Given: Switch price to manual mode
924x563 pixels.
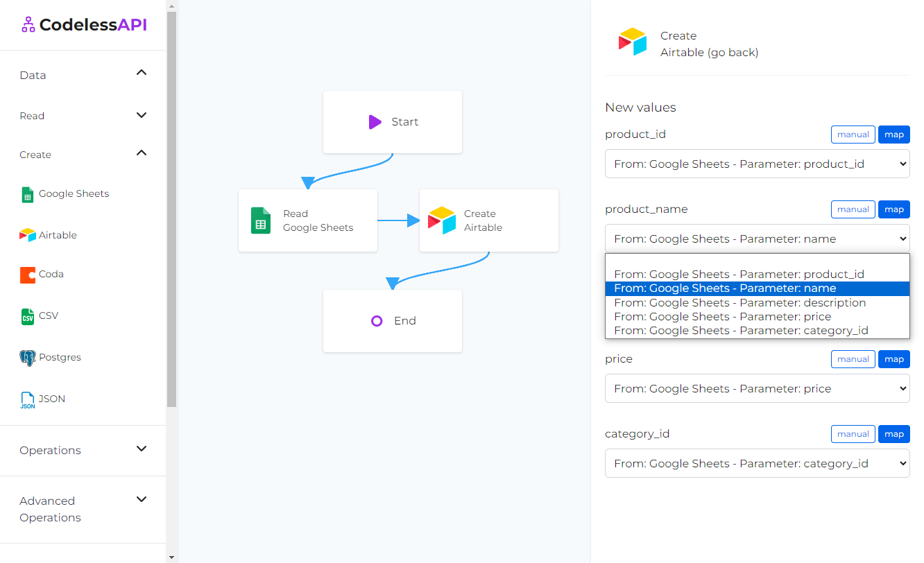Looking at the screenshot, I should (x=853, y=359).
